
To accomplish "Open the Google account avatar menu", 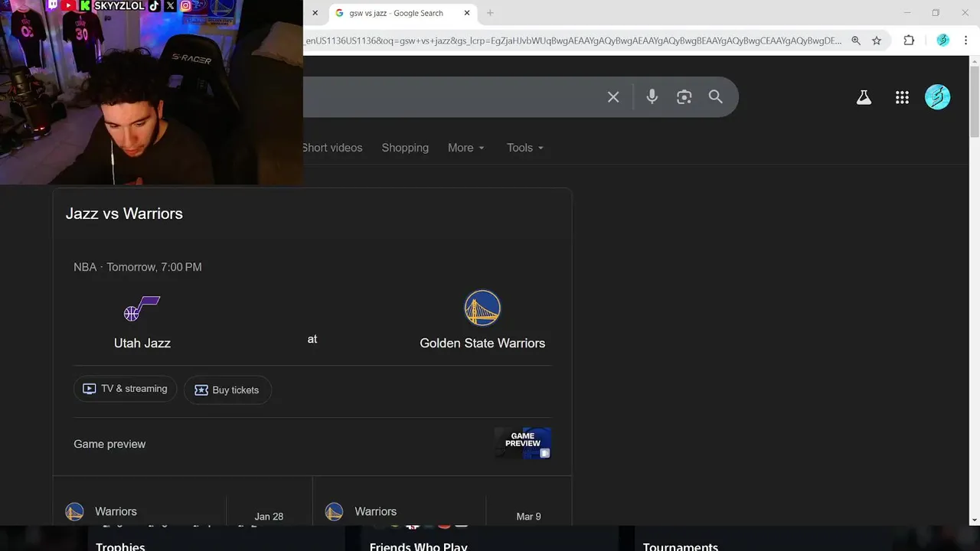I will [937, 97].
